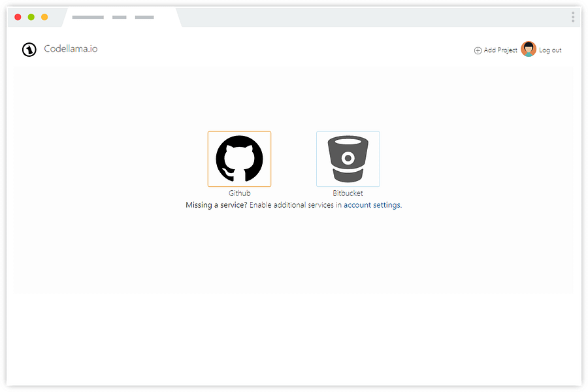Click the Bitbucket label text
This screenshot has height=392, width=588.
348,193
